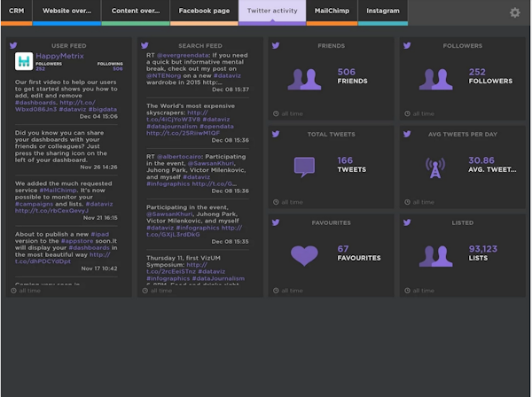Open the #opendata hashtag link
This screenshot has height=397, width=532.
(x=216, y=126)
